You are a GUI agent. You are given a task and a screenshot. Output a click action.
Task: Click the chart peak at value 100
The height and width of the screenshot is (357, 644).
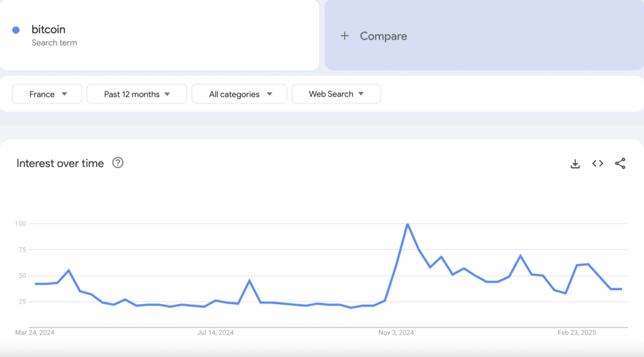click(408, 224)
